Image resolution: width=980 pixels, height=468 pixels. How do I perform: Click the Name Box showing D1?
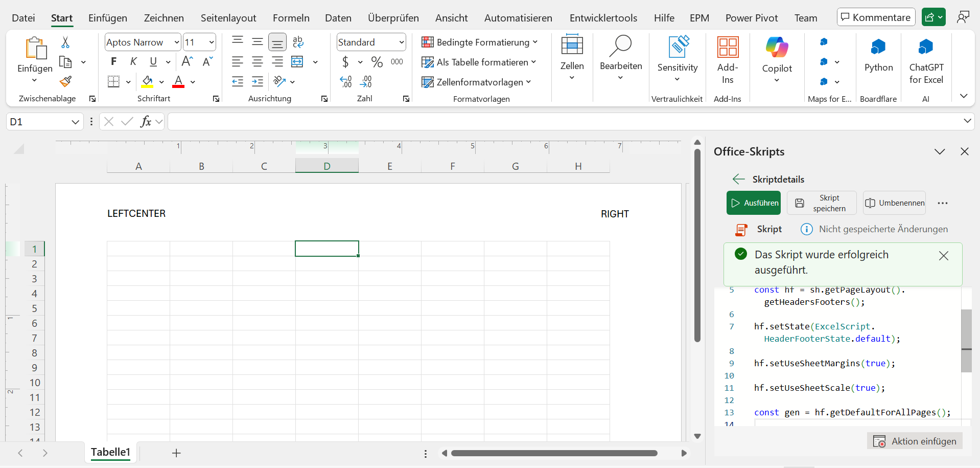(45, 122)
